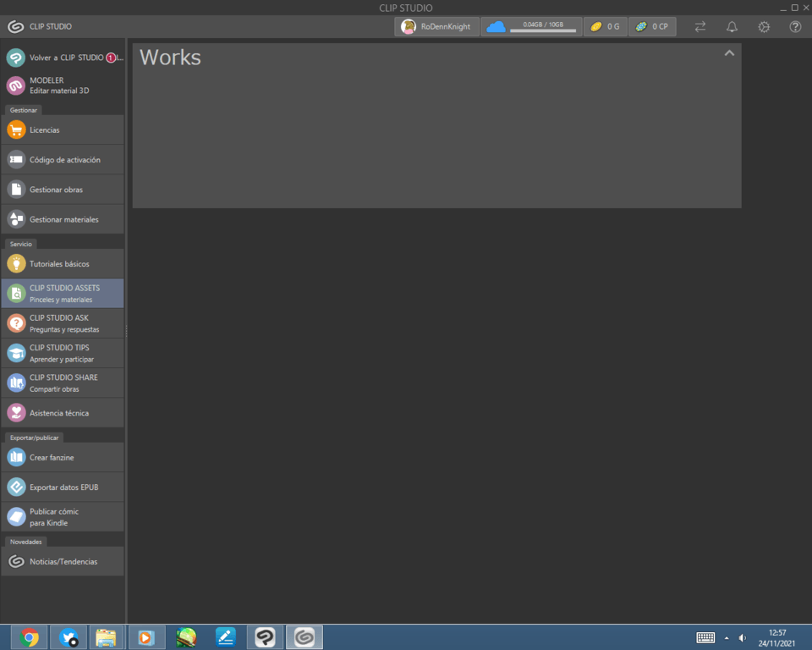Check the CLIPPY points showing 0 CP
Screen dimensions: 812x650
[651, 26]
